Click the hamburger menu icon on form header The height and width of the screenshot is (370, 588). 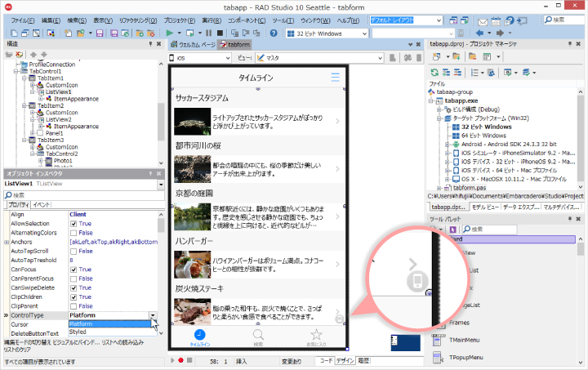[x=336, y=78]
